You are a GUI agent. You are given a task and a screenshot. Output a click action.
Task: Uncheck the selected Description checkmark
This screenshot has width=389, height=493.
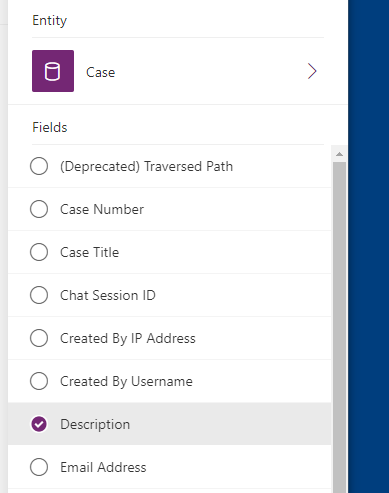pos(39,424)
